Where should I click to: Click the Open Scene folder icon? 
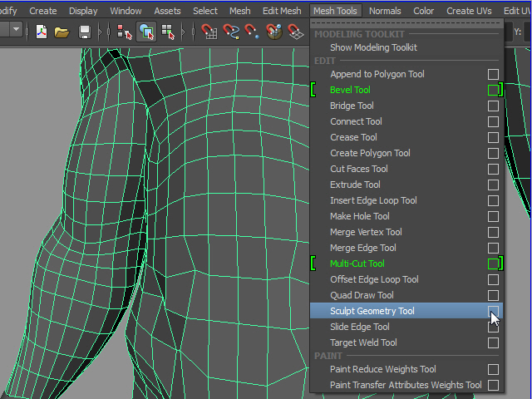[x=62, y=32]
